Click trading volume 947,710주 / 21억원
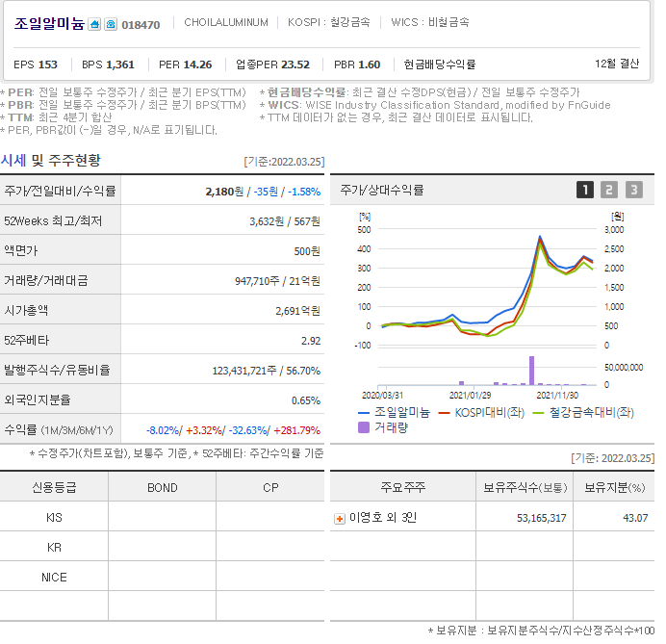This screenshot has width=666, height=644. tap(277, 281)
